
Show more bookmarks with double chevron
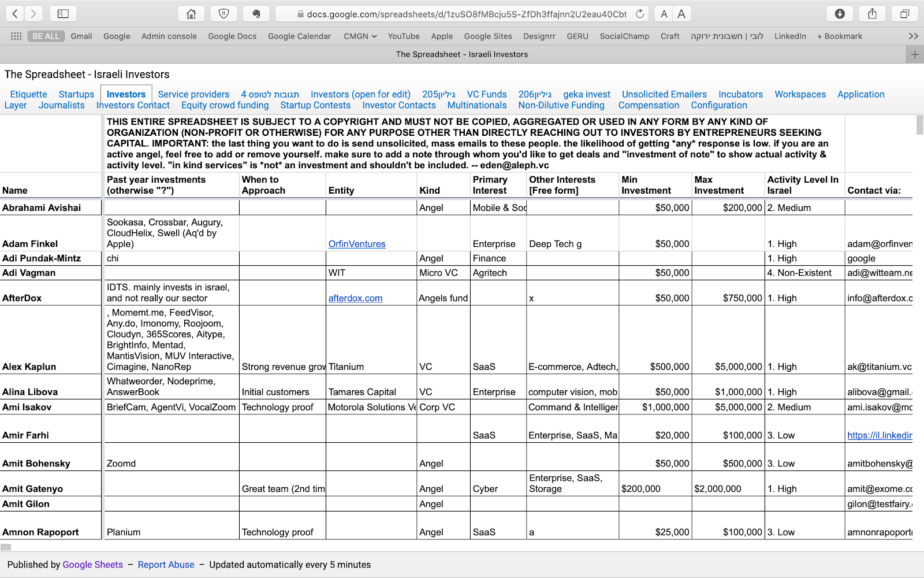coord(913,36)
